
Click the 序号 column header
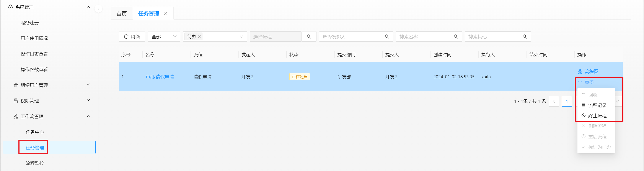point(126,55)
